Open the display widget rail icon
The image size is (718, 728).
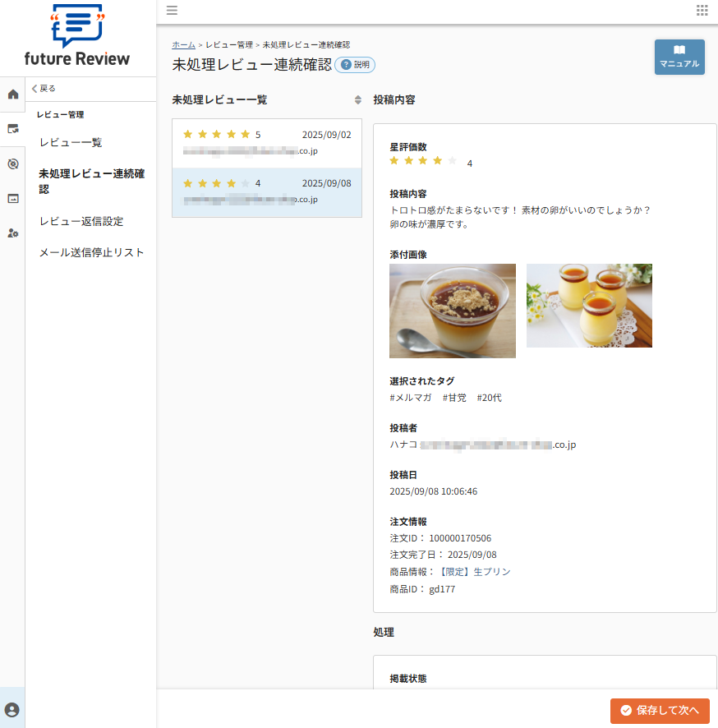tap(12, 198)
